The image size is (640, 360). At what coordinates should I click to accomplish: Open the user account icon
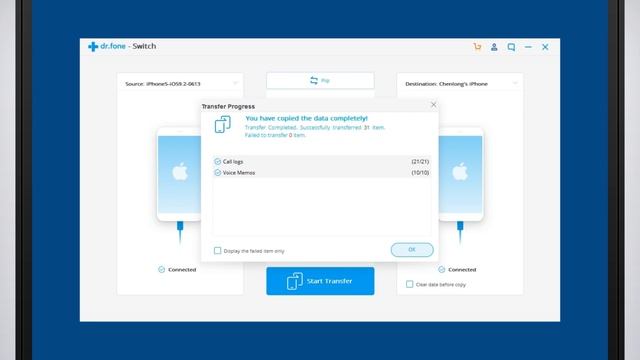(494, 47)
